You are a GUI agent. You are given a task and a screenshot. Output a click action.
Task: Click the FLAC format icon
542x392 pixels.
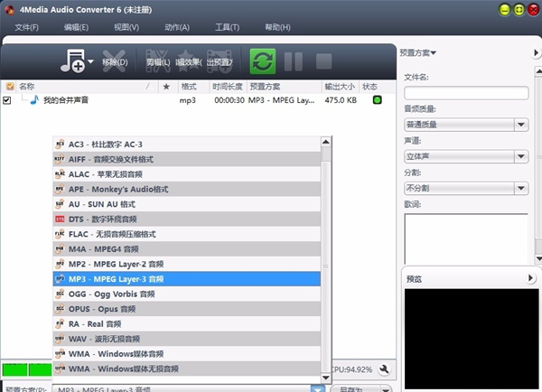60,234
